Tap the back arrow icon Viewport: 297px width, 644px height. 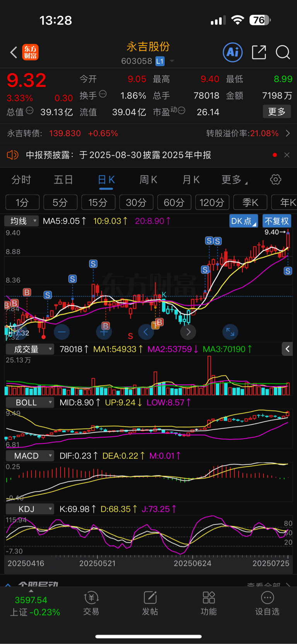coord(14,52)
